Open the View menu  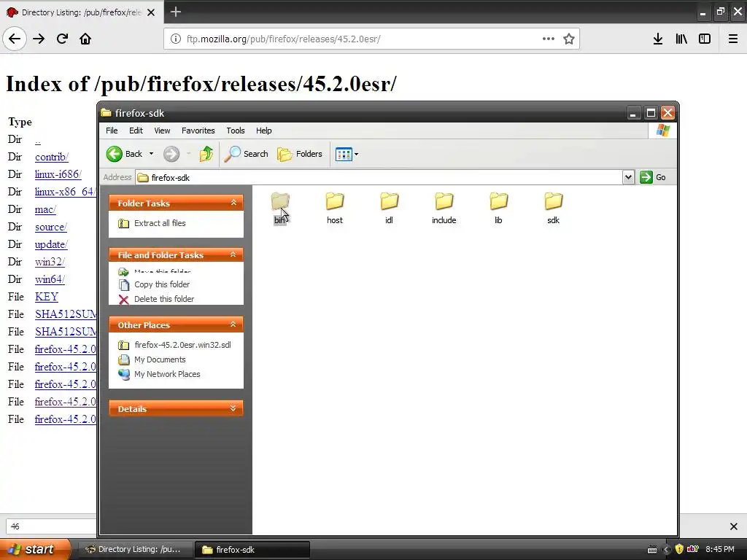tap(162, 131)
